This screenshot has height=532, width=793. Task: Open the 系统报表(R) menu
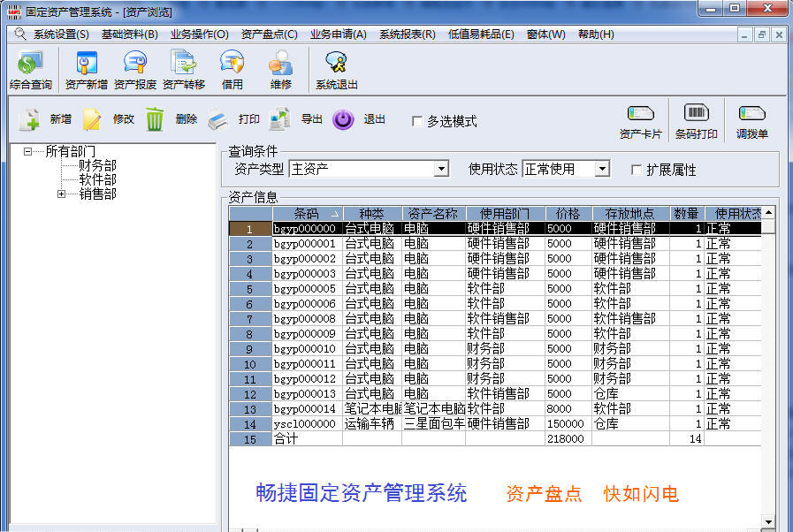pos(408,34)
